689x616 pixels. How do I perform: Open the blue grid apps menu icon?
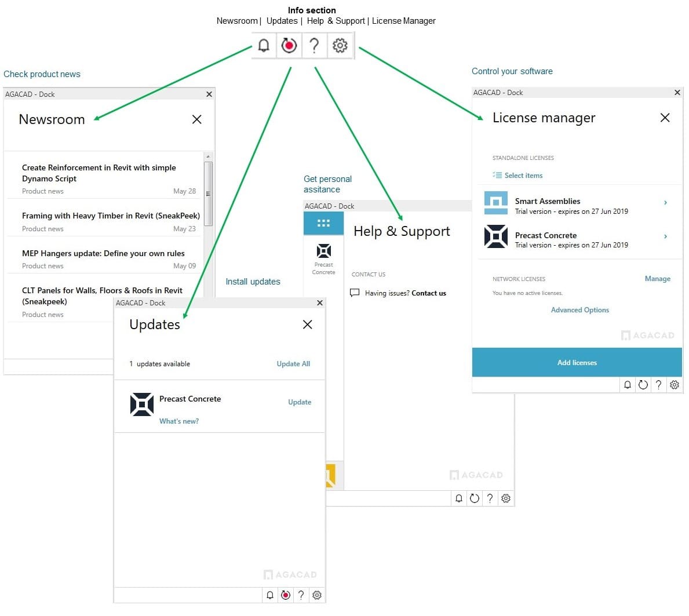[x=323, y=223]
